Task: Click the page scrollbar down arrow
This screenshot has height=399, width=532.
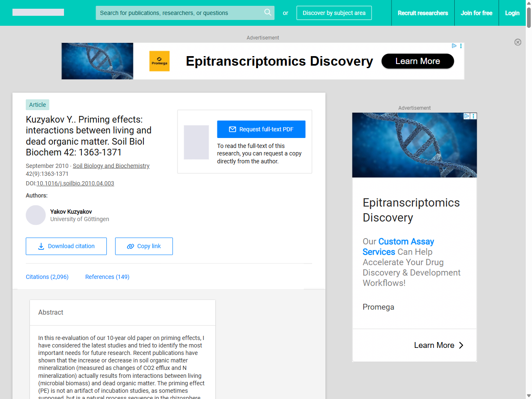Action: point(529,396)
